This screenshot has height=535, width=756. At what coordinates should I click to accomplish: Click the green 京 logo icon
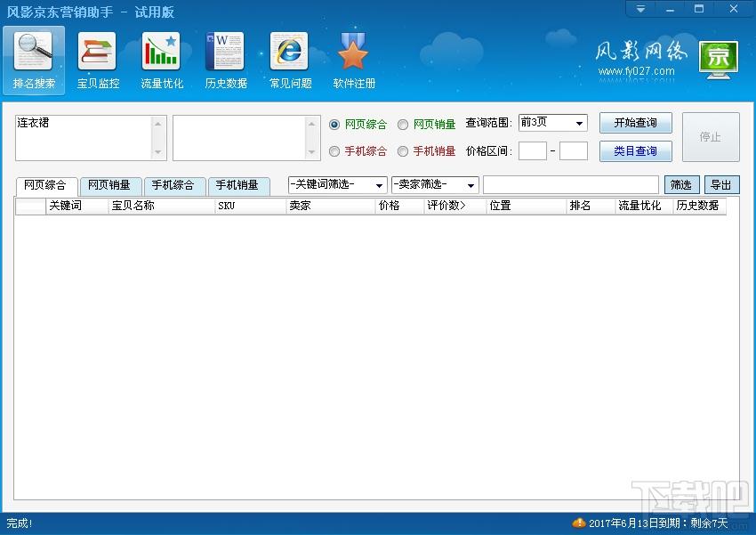(x=719, y=60)
